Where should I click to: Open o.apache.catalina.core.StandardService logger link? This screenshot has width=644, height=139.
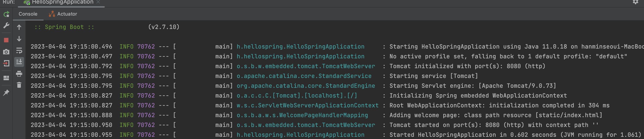point(304,76)
